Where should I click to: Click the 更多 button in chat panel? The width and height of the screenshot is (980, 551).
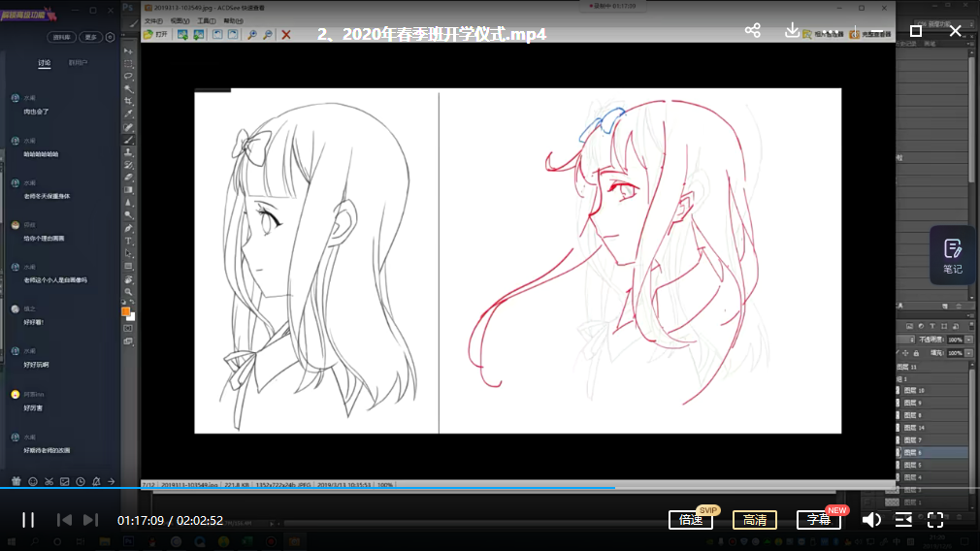pos(90,37)
